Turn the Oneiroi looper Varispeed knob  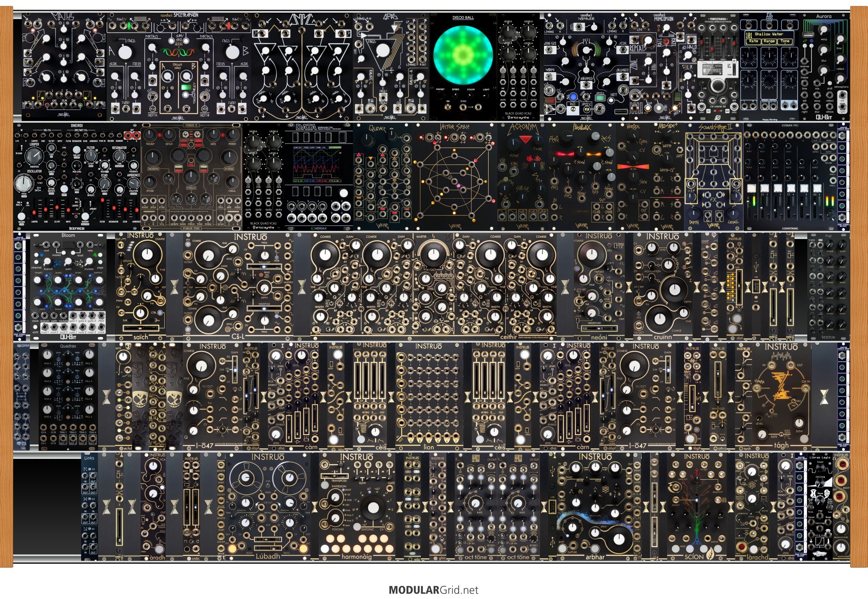tap(34, 157)
